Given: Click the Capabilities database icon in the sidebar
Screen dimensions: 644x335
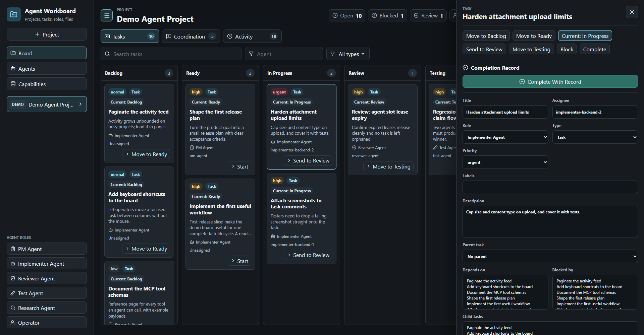Looking at the screenshot, I should pos(13,84).
